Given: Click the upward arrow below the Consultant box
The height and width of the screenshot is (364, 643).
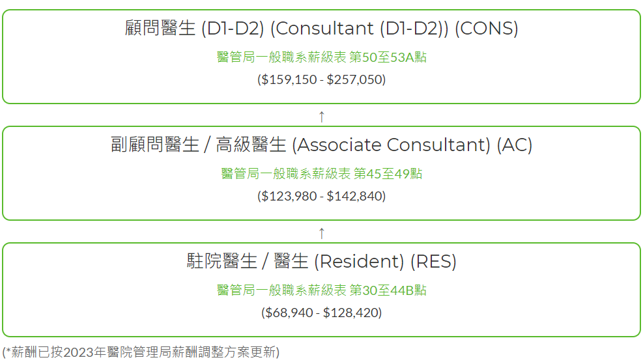Looking at the screenshot, I should [x=322, y=117].
